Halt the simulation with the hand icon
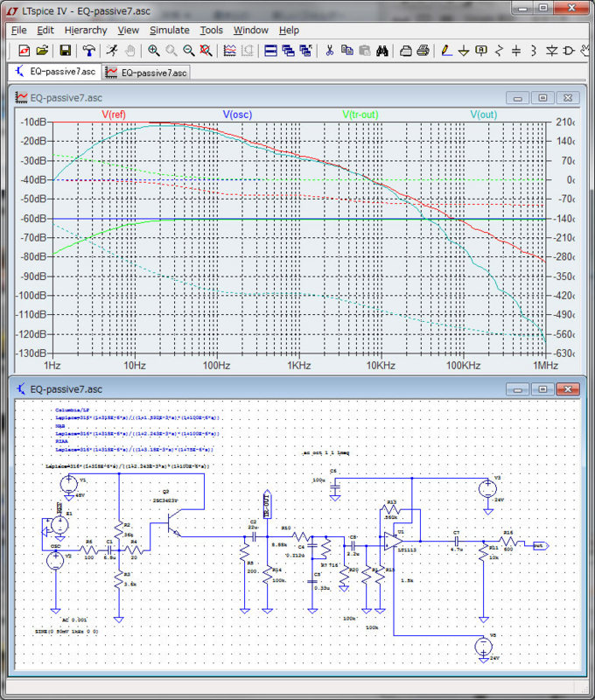 [129, 51]
